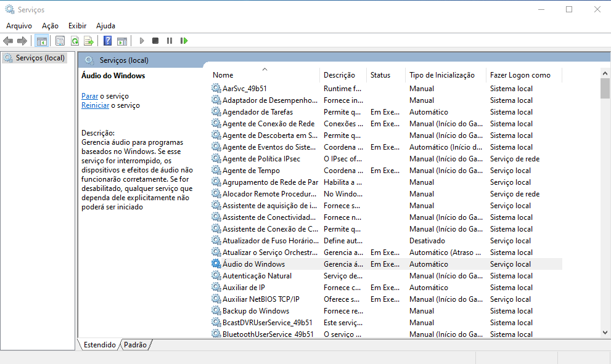Start the service with the play icon
The image size is (611, 364).
point(142,41)
